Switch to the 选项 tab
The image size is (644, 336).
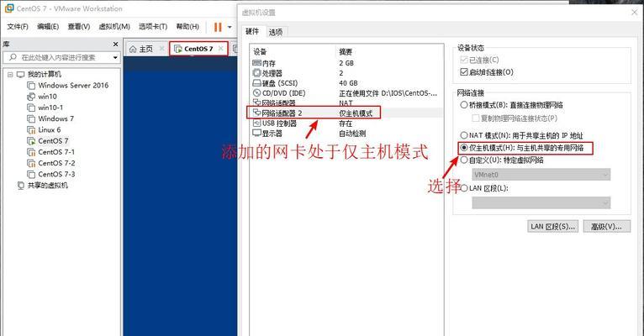pos(276,32)
